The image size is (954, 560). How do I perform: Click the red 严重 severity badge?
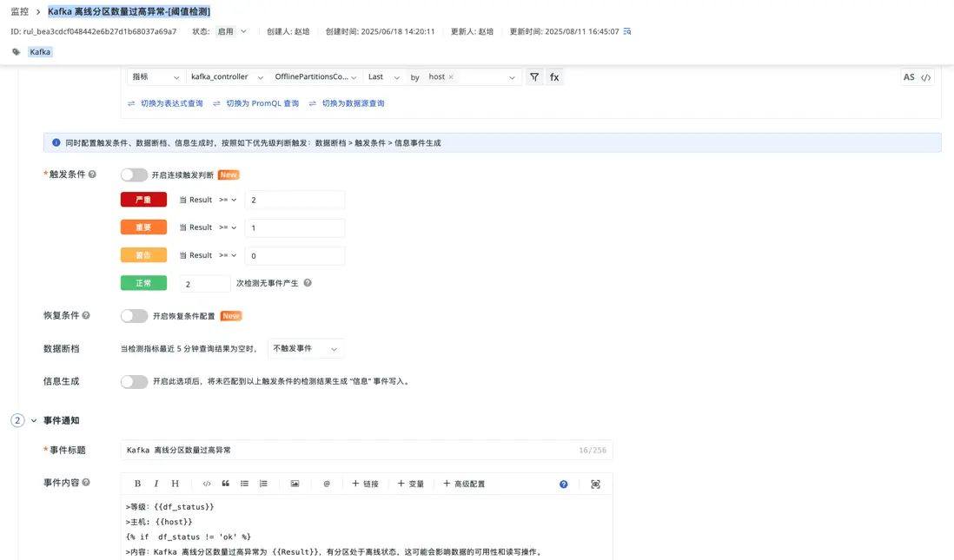point(143,199)
